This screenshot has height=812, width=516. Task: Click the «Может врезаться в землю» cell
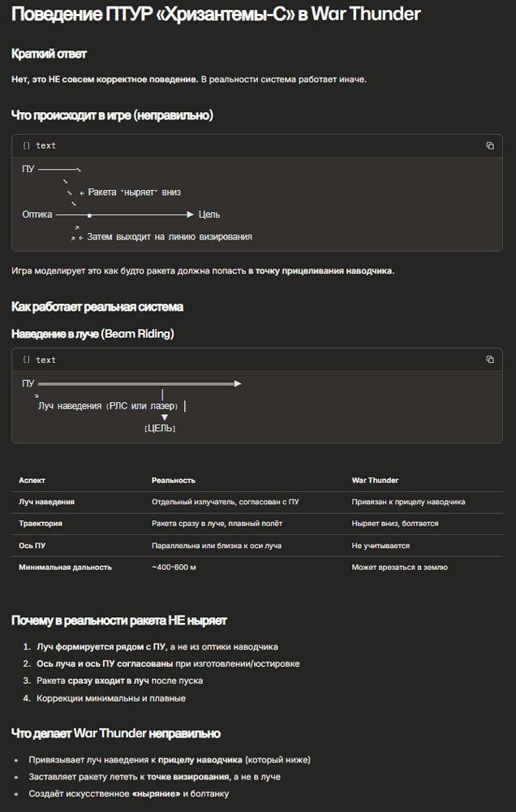point(399,567)
